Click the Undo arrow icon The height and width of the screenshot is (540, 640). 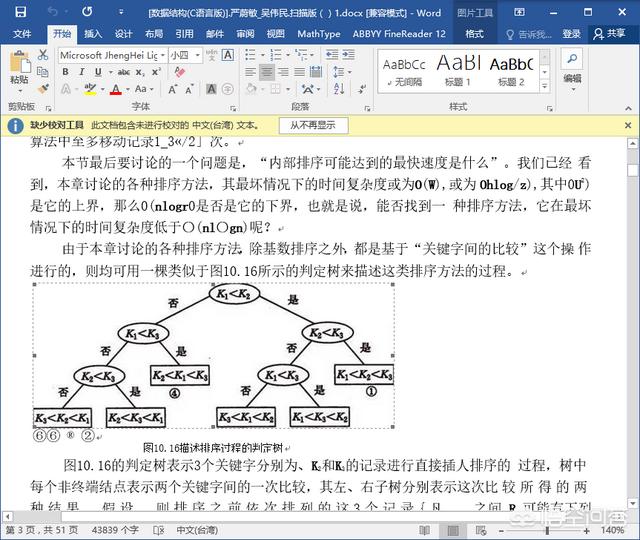coord(53,11)
